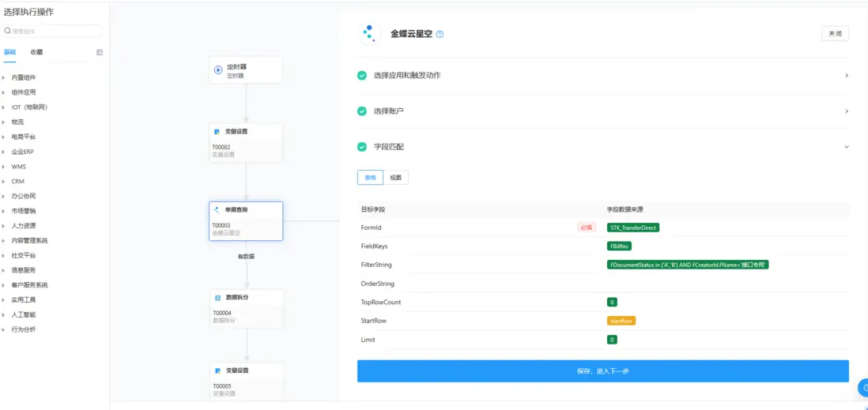The image size is (868, 410).
Task: Select the 视图 view tab
Action: pos(396,178)
